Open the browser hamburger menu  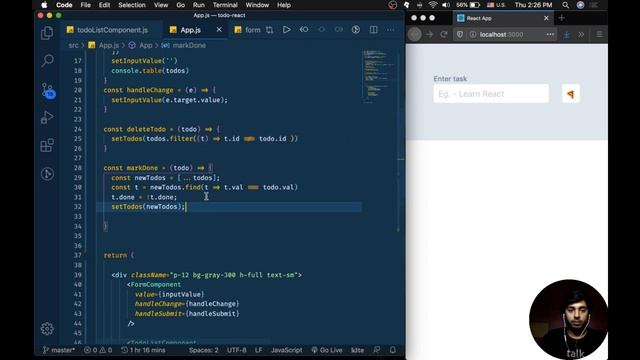coord(599,34)
